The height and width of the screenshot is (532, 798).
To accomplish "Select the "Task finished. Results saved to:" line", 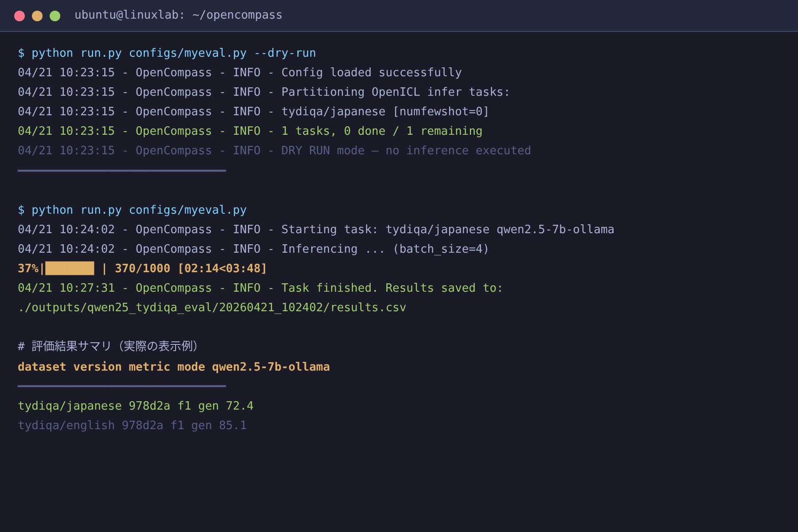I will click(260, 288).
